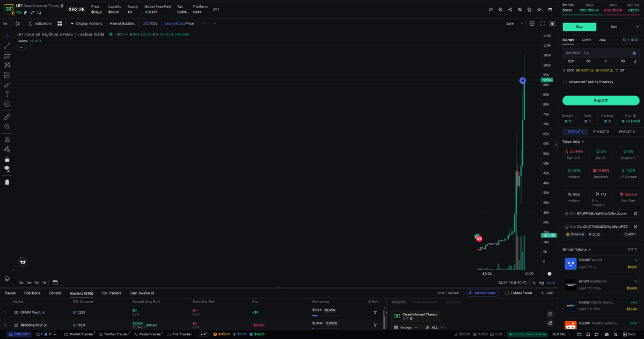Choose the 0.01 amount preset
The width and height of the screenshot is (644, 339).
point(571,61)
